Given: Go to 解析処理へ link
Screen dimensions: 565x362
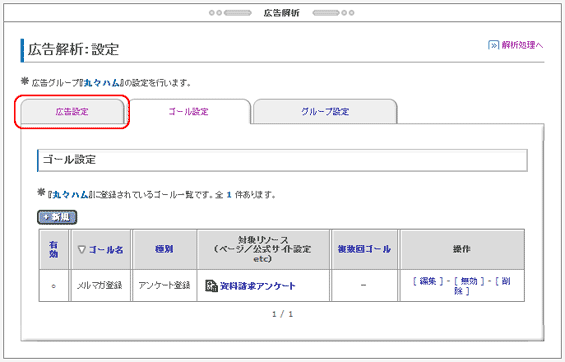Looking at the screenshot, I should click(522, 45).
